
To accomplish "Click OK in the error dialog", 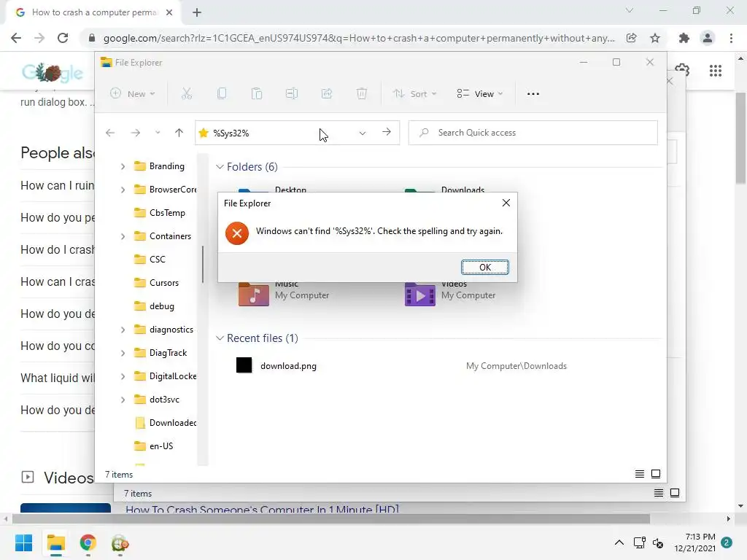I will tap(485, 267).
